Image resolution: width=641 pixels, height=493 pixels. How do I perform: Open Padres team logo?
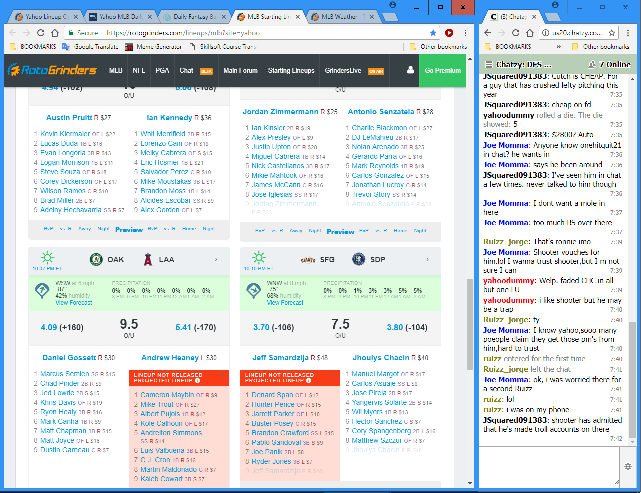tap(359, 259)
